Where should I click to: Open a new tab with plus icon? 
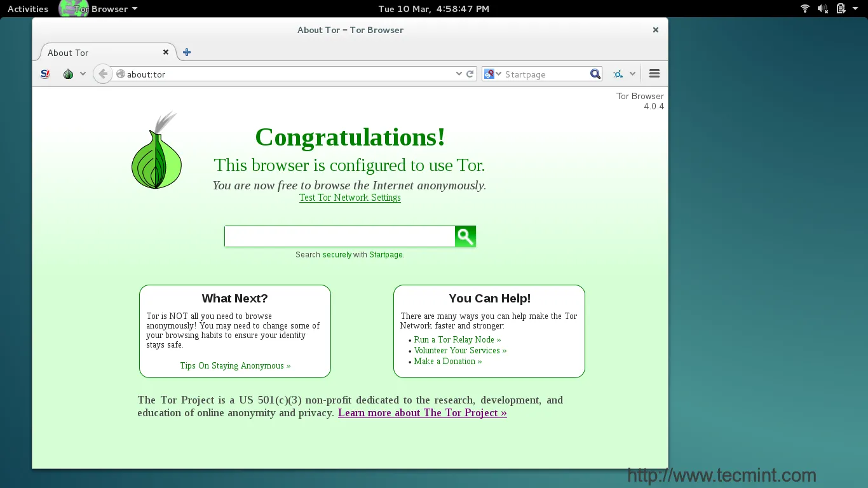coord(187,53)
